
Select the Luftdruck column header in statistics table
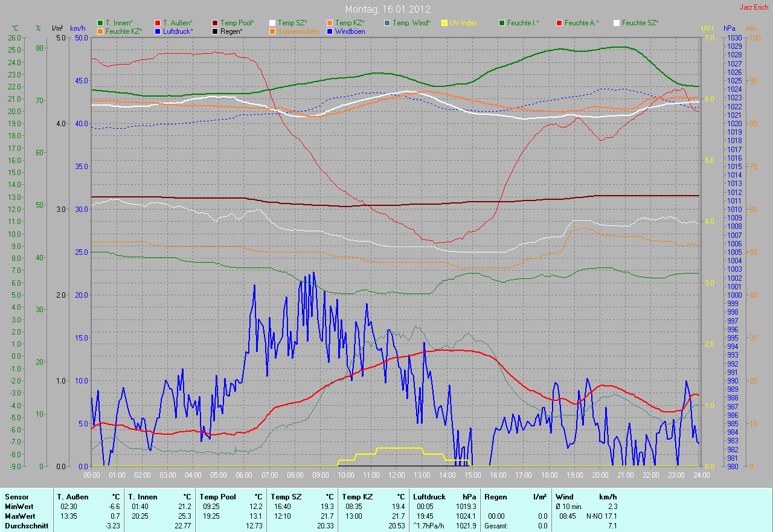(x=428, y=497)
